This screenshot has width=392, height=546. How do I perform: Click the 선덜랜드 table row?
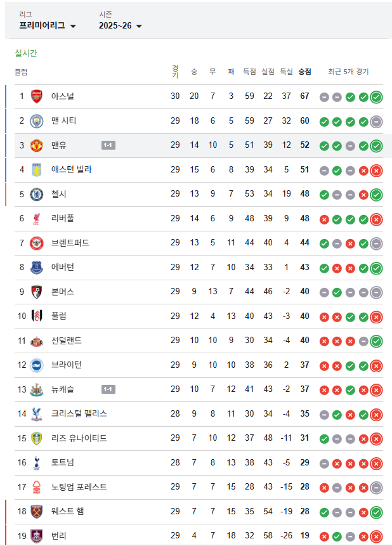pos(190,341)
